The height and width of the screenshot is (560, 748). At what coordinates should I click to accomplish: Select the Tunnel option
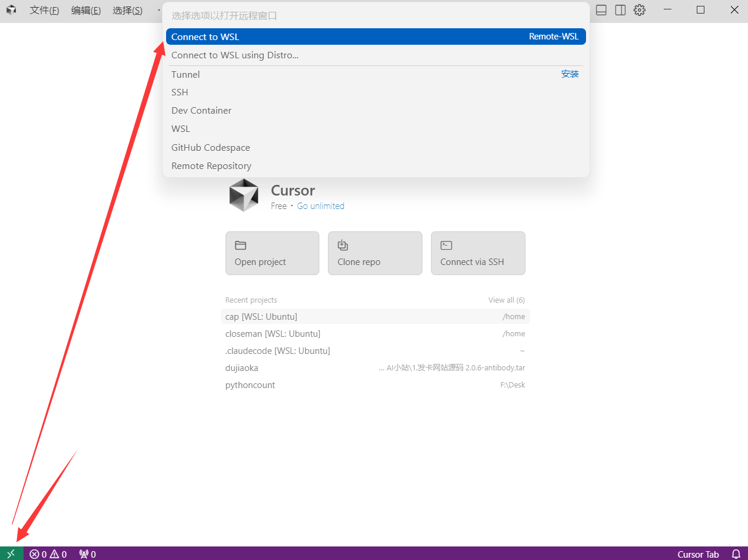376,74
